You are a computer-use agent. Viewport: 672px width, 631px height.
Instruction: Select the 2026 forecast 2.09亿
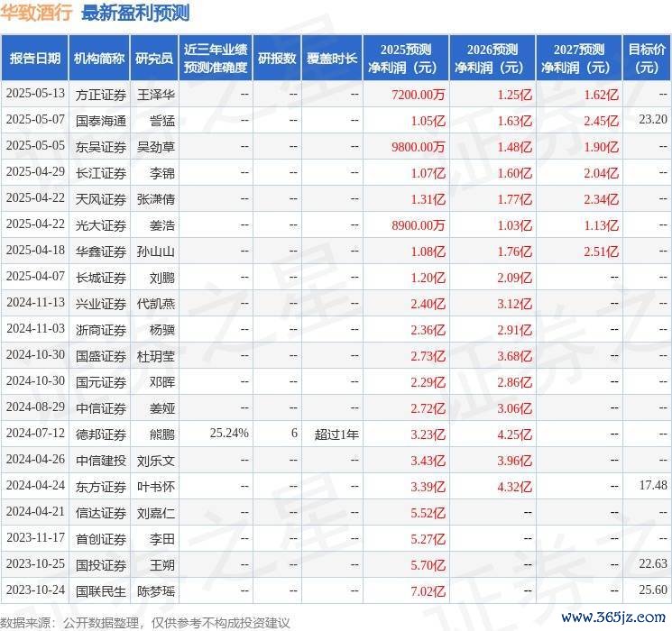click(x=514, y=278)
